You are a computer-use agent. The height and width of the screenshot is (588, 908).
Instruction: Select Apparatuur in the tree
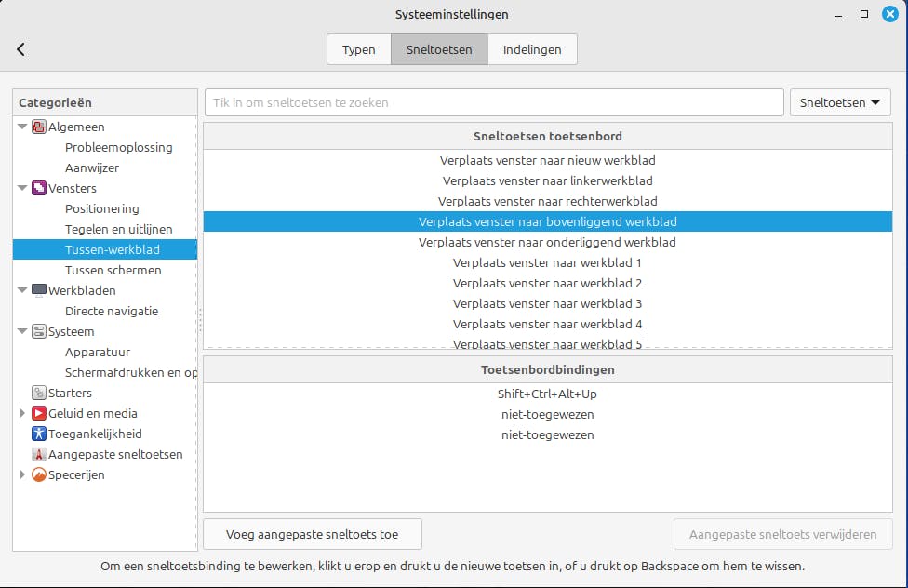[98, 353]
